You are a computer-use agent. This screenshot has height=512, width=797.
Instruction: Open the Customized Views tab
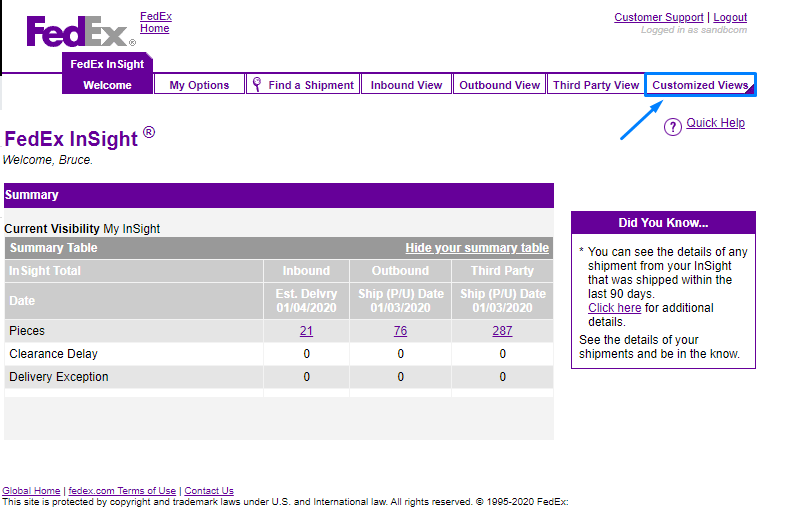coord(700,85)
